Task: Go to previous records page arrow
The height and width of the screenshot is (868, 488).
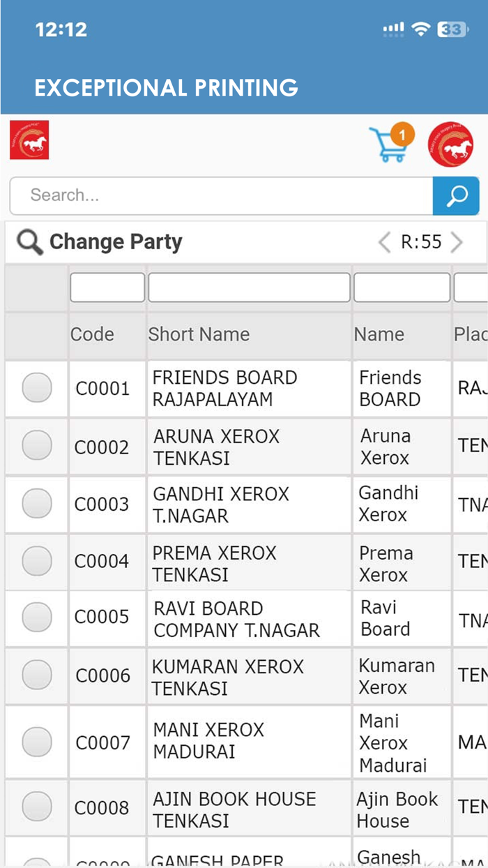Action: [x=384, y=242]
